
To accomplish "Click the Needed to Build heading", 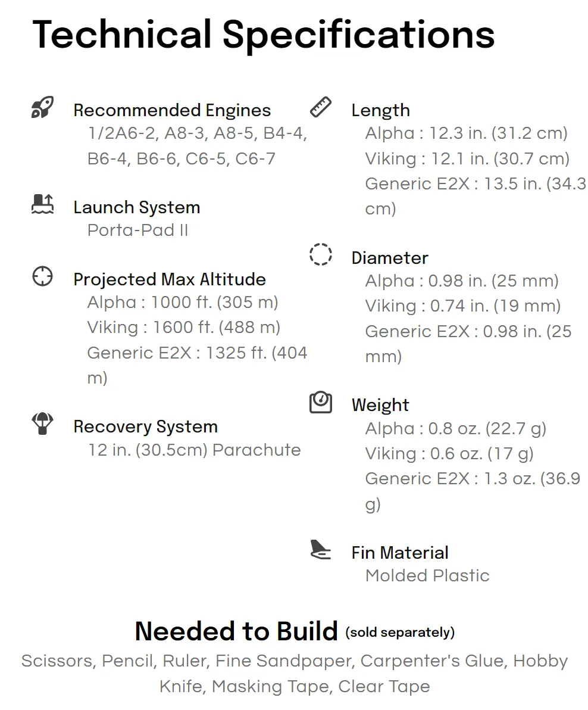I will coord(236,631).
